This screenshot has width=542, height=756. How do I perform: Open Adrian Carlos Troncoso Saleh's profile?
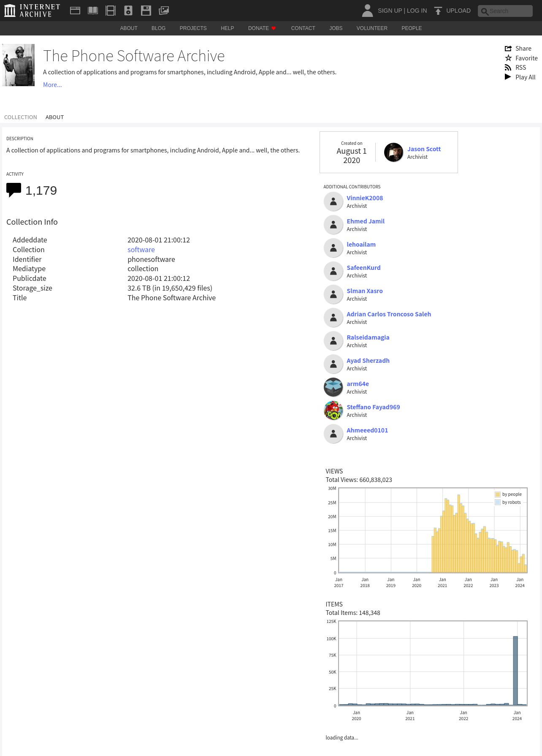(389, 314)
